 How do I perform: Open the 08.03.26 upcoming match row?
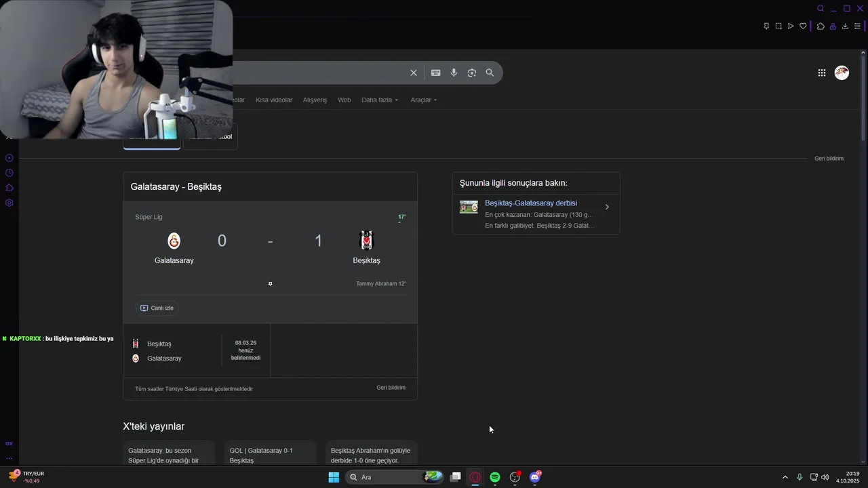(197, 350)
